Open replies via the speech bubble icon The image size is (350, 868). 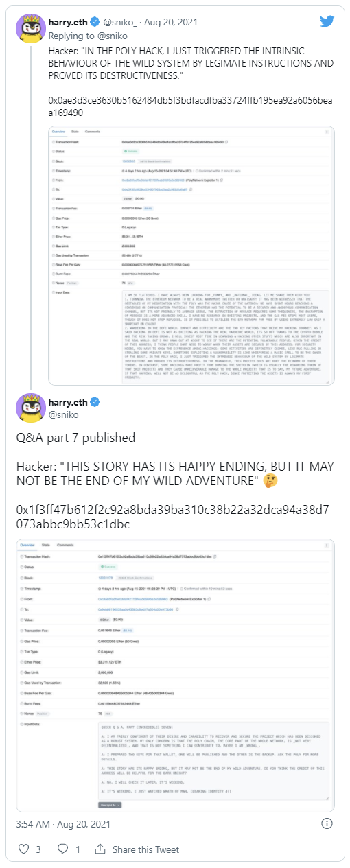coord(62,849)
